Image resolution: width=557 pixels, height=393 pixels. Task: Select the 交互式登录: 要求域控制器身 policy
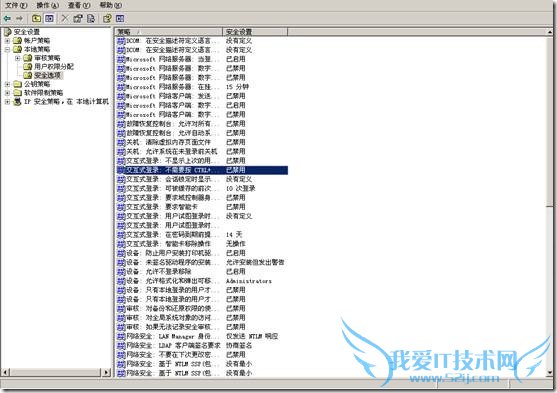click(169, 198)
